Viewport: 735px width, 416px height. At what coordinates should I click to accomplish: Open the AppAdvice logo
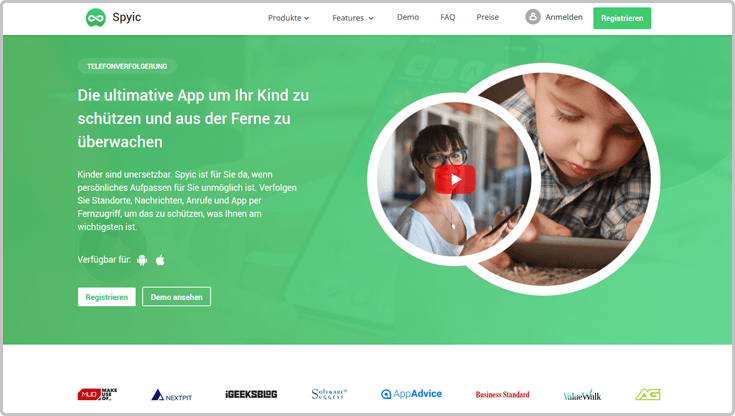[412, 394]
